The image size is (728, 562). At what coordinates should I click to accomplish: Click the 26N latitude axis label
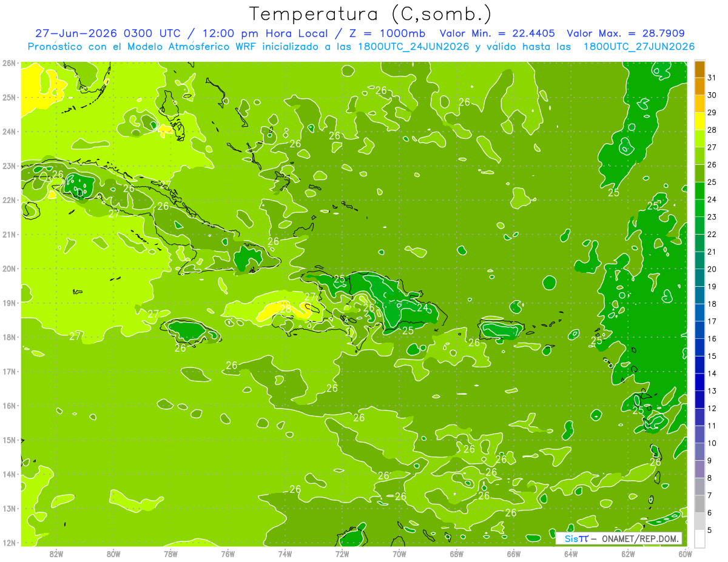(x=9, y=63)
